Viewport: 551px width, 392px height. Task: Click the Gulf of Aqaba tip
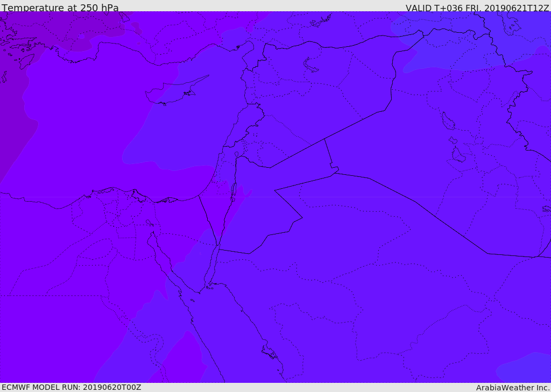[x=218, y=245]
